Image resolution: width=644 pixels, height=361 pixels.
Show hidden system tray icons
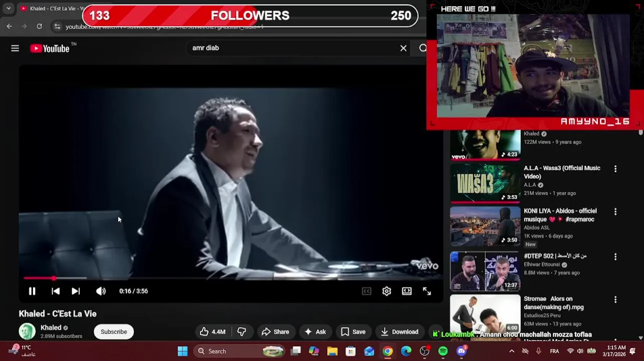[x=512, y=351]
